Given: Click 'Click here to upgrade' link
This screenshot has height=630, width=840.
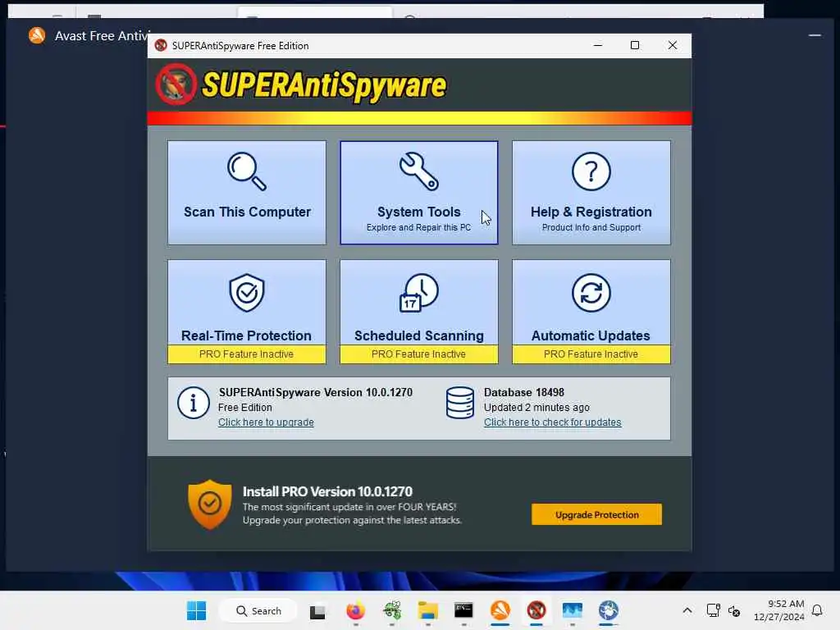Looking at the screenshot, I should tap(266, 422).
